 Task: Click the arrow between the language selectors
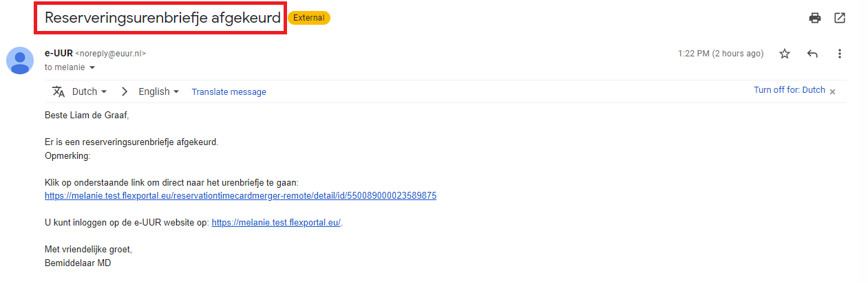(x=125, y=91)
